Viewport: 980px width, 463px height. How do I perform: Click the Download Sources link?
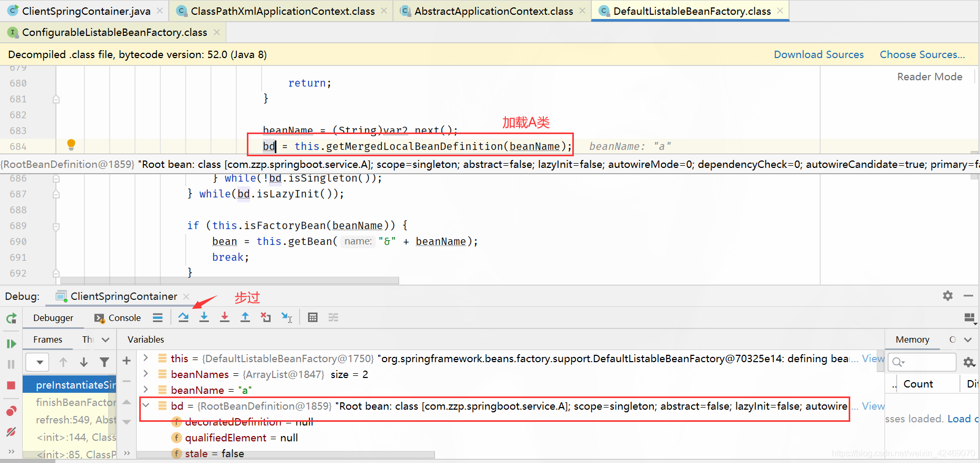click(819, 54)
